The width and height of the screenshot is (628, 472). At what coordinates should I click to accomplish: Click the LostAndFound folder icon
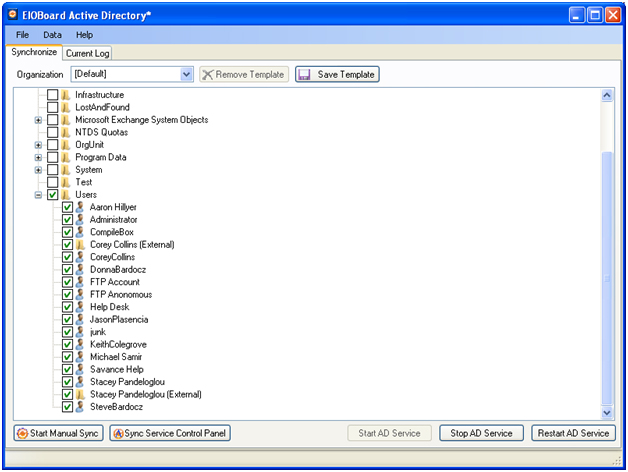coord(66,107)
